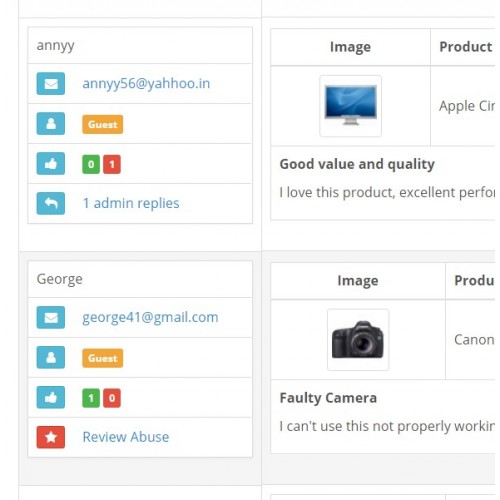
Task: Click the user icon in annyy's card
Action: [x=51, y=124]
